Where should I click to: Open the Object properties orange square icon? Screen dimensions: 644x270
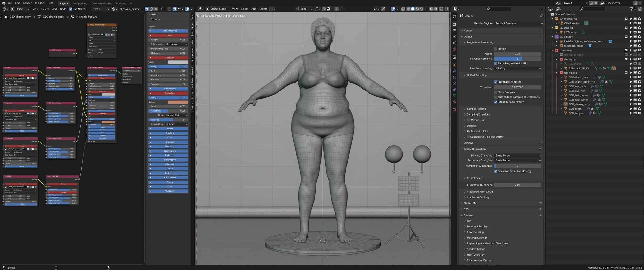454,65
